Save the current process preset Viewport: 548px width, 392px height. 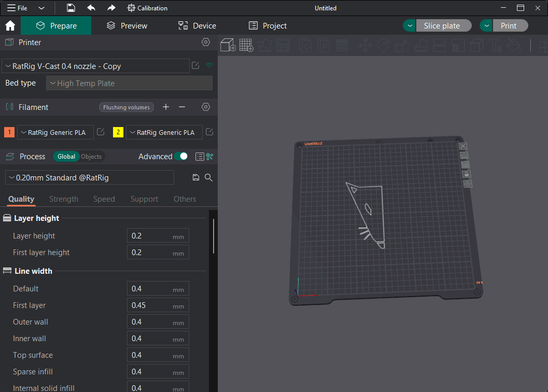(195, 177)
